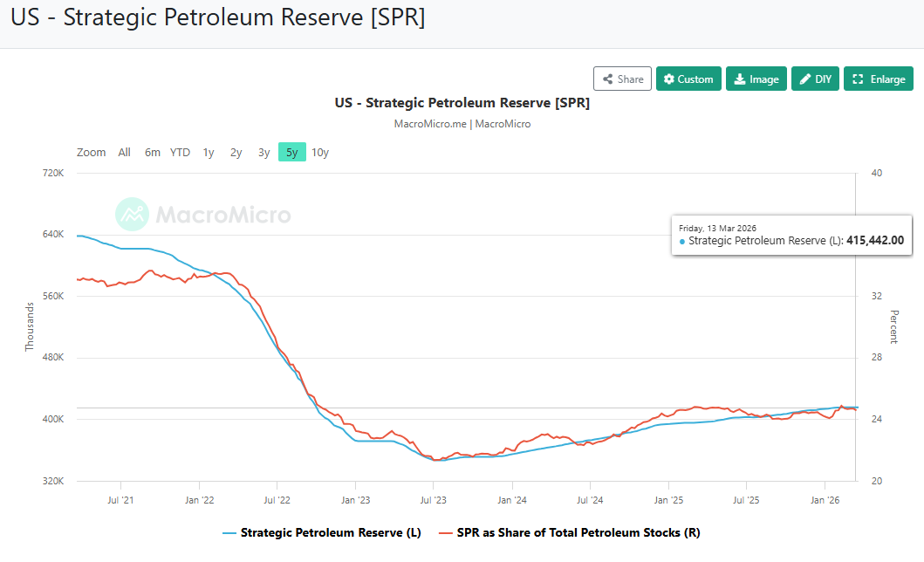924x562 pixels.
Task: Click the share icon in Share button
Action: pyautogui.click(x=607, y=79)
